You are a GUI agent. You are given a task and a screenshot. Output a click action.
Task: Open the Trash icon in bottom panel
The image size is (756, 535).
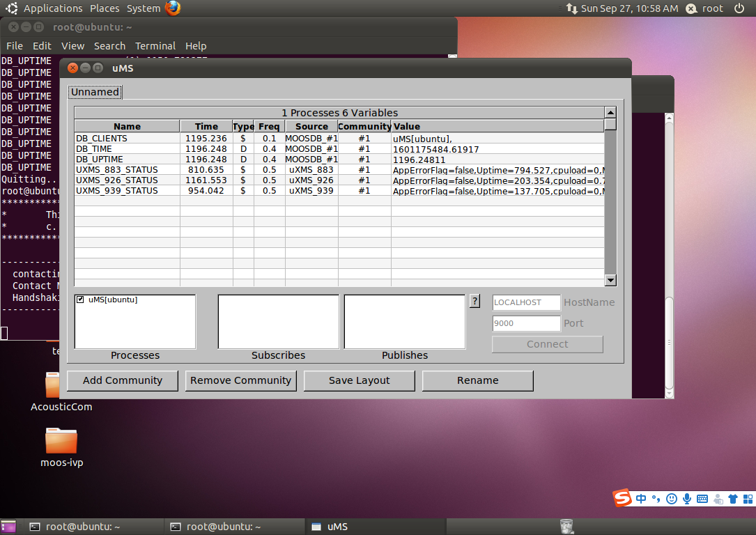click(567, 527)
